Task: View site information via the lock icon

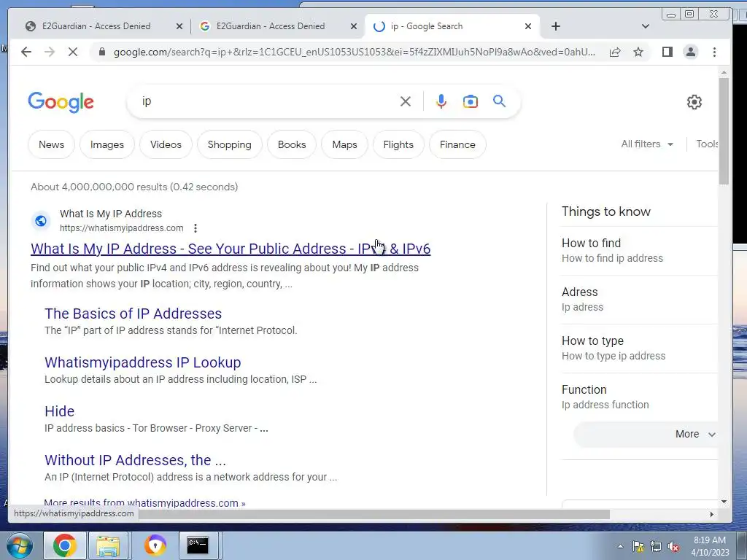Action: click(101, 52)
